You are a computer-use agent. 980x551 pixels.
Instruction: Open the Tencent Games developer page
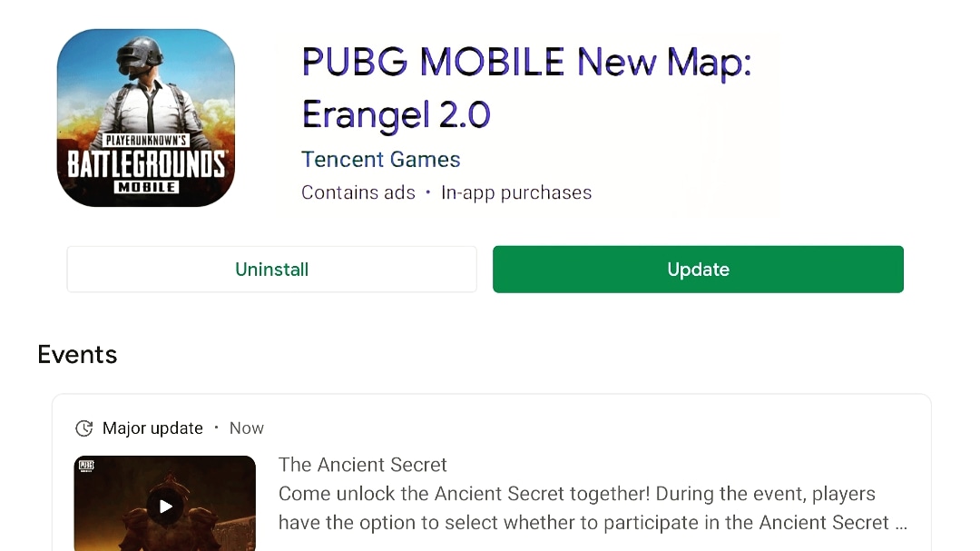(380, 160)
